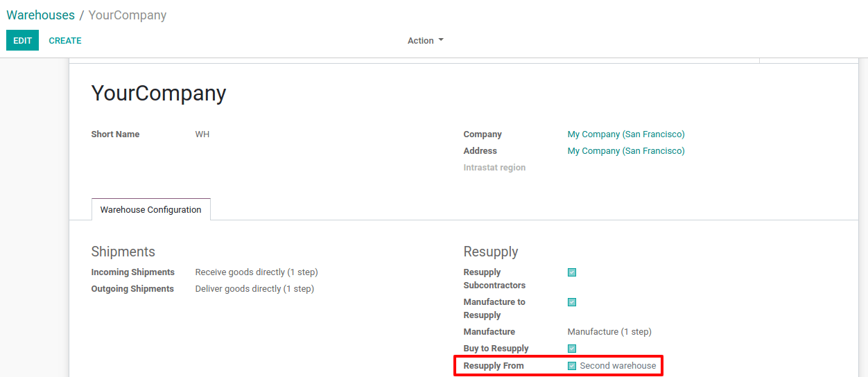Open the Company link My Company (San Francisco)
The height and width of the screenshot is (377, 868).
click(x=625, y=134)
